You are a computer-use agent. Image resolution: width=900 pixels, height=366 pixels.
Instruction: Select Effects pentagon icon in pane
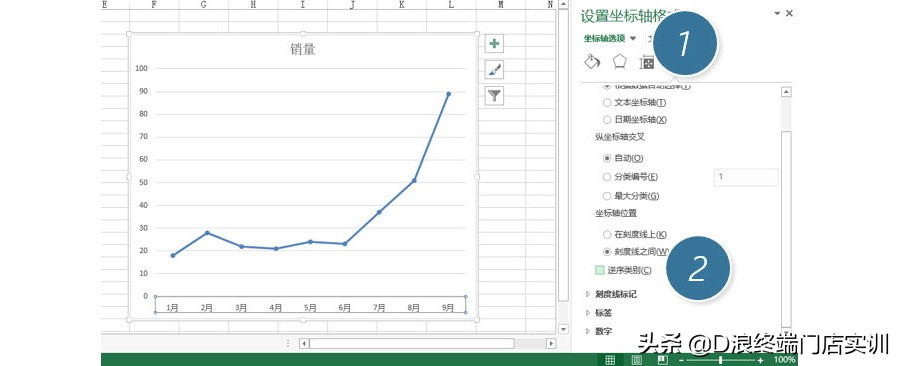(x=619, y=61)
